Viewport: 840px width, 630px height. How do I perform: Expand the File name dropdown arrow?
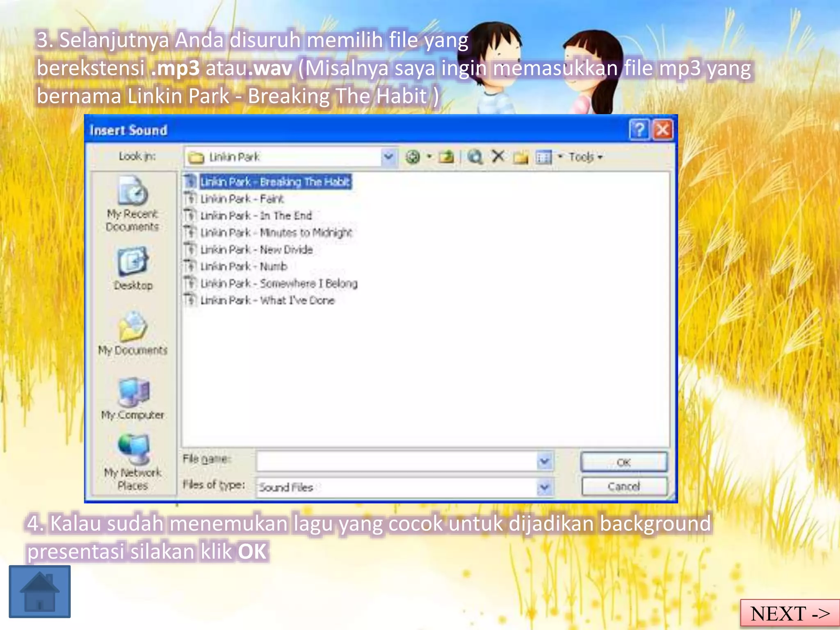tap(545, 461)
